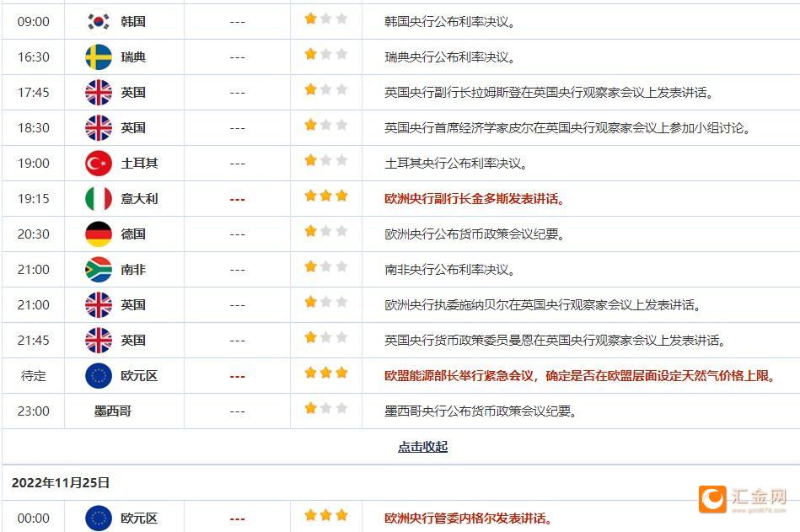Click the red --- value in 意大利 row
This screenshot has height=532, width=800.
coord(237,200)
